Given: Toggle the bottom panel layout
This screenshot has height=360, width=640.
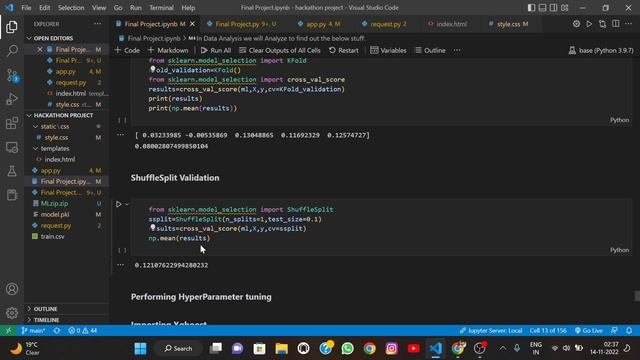Looking at the screenshot, I should [542, 8].
